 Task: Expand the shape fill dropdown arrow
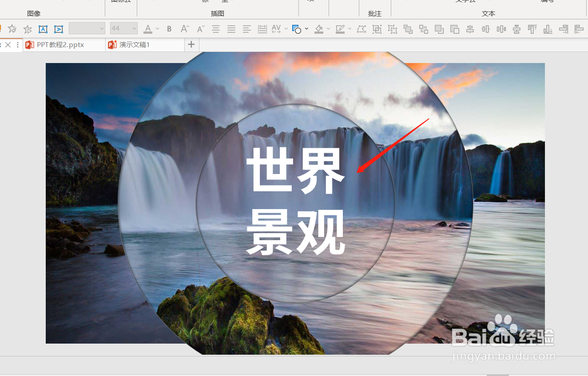pyautogui.click(x=328, y=29)
